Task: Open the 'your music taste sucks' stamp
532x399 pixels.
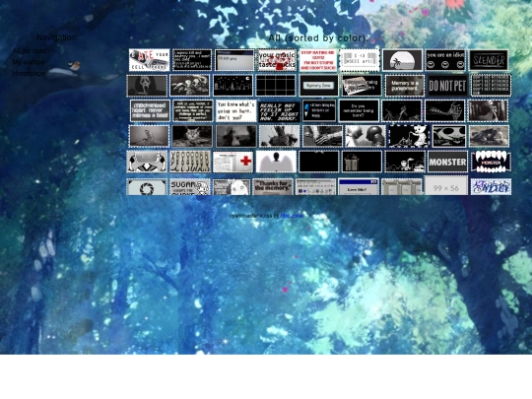Action: [x=277, y=60]
